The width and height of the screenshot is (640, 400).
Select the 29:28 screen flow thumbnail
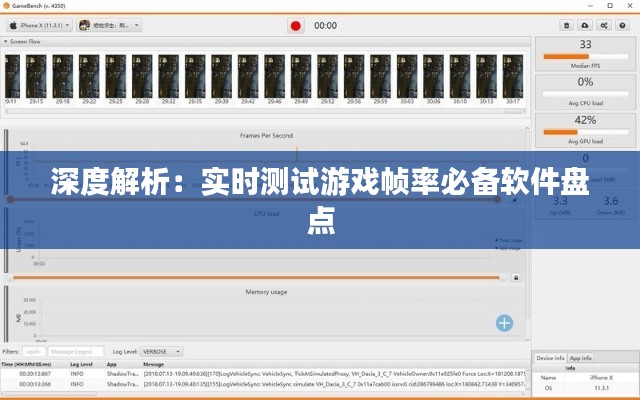(142, 76)
